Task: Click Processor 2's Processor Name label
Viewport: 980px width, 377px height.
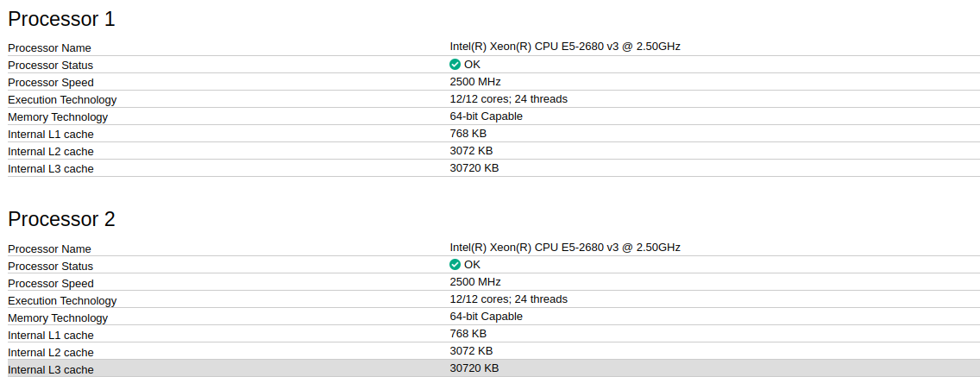Action: coord(49,249)
